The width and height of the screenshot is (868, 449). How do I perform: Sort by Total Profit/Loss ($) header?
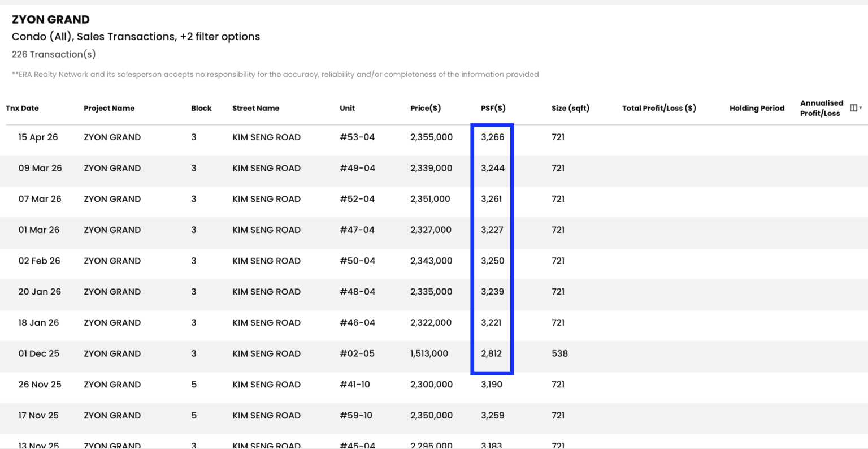659,108
